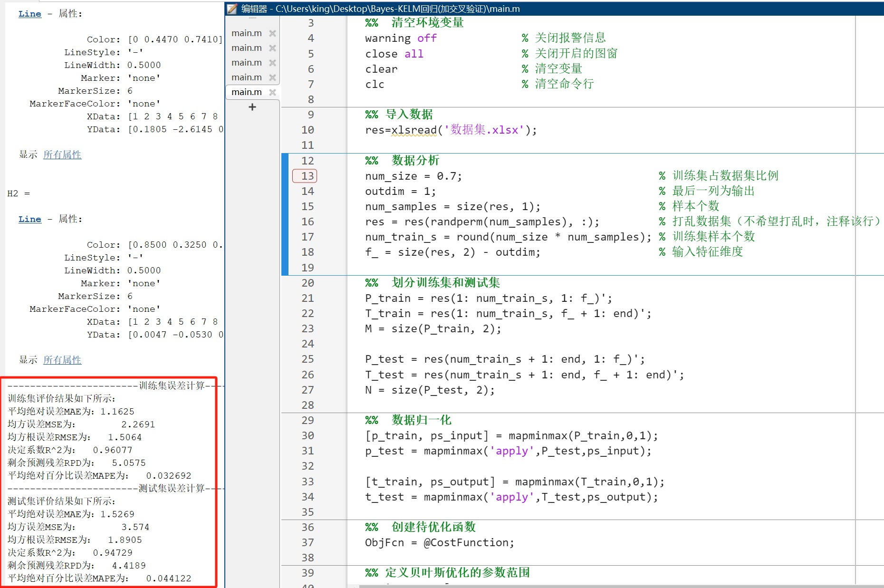Click 'N = size(P_test, 2);' code
Viewport: 884px width, 588px height.
pyautogui.click(x=430, y=390)
